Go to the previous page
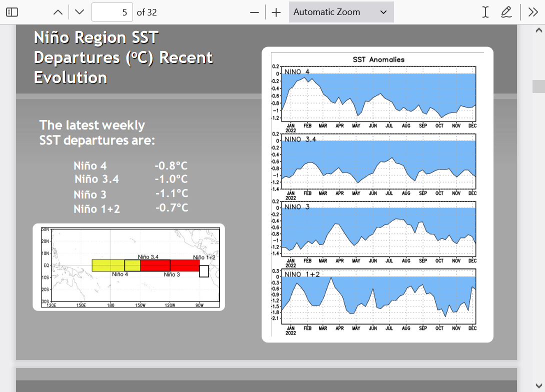 pos(58,12)
